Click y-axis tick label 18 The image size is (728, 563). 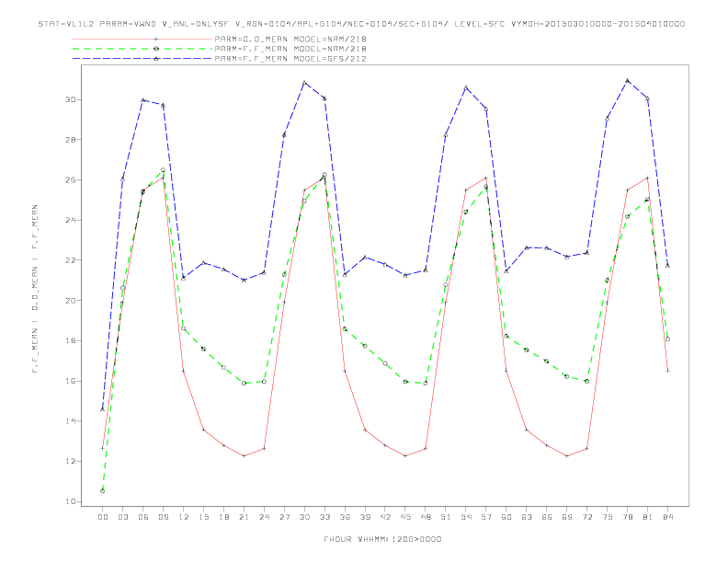pos(71,340)
